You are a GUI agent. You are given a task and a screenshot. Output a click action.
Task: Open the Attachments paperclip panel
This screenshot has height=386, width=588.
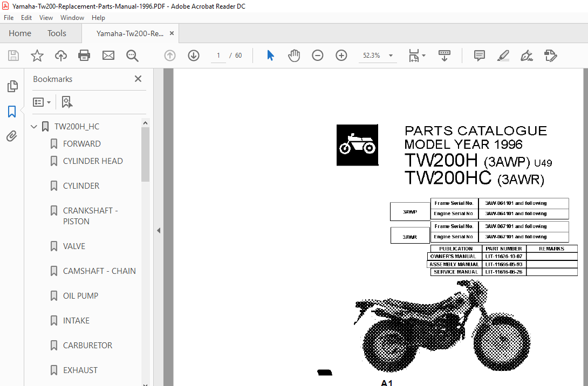click(x=12, y=136)
